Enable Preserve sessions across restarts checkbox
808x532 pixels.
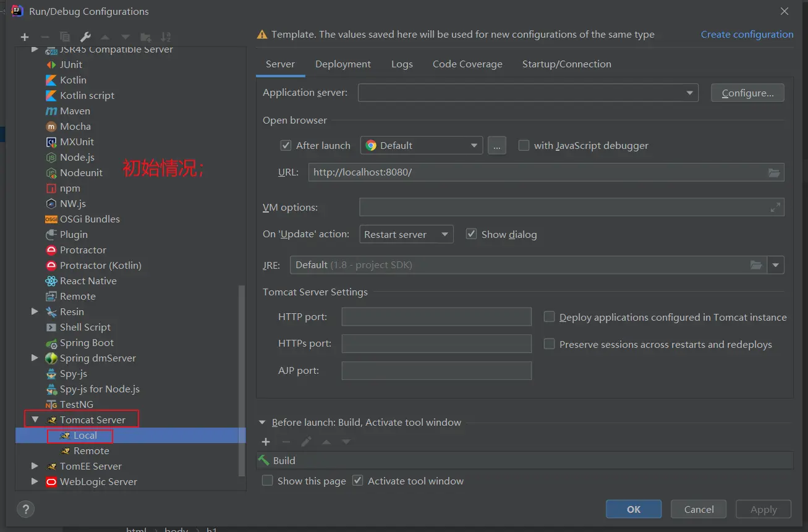coord(549,344)
